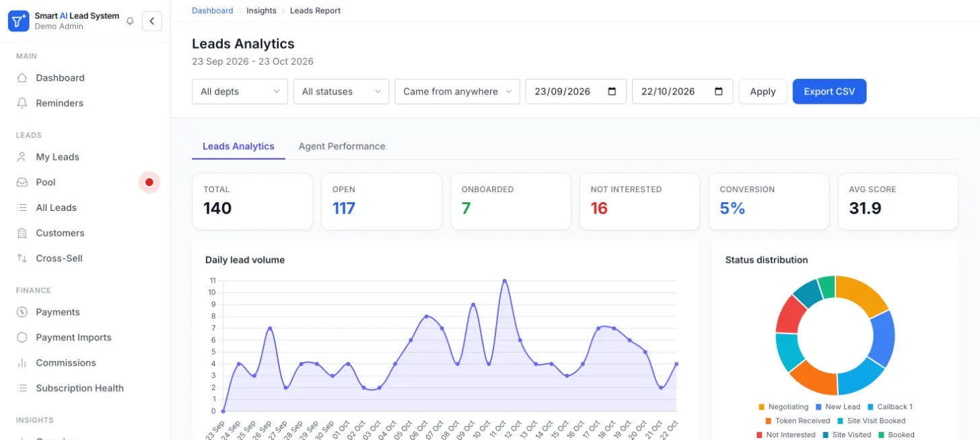
Task: Click the Subscription Health list icon
Action: (22, 388)
